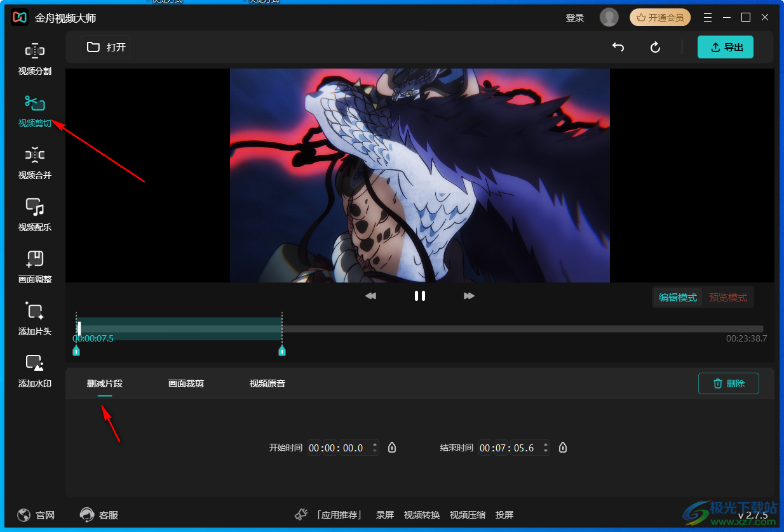Decrease the 开始时间 value with down arrow
This screenshot has height=532, width=784.
point(375,451)
